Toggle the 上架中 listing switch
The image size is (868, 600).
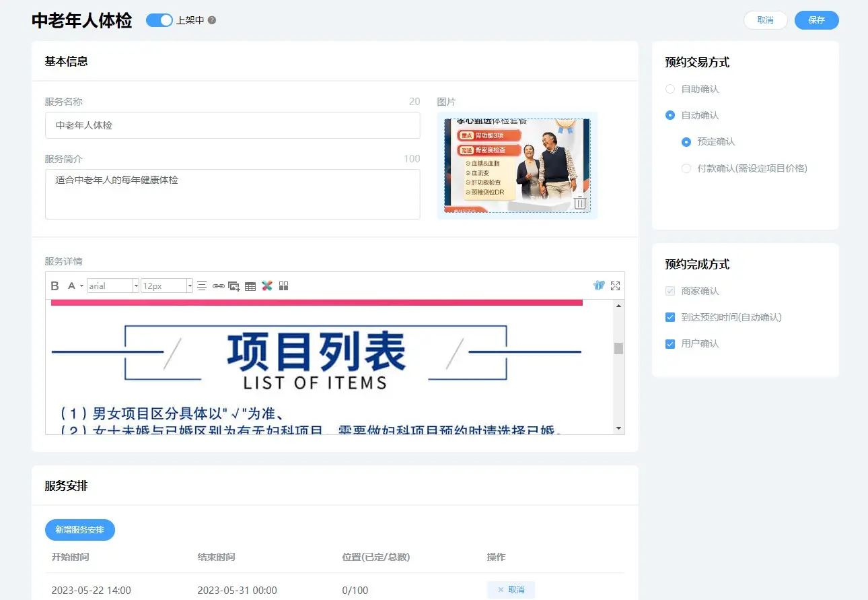point(159,20)
